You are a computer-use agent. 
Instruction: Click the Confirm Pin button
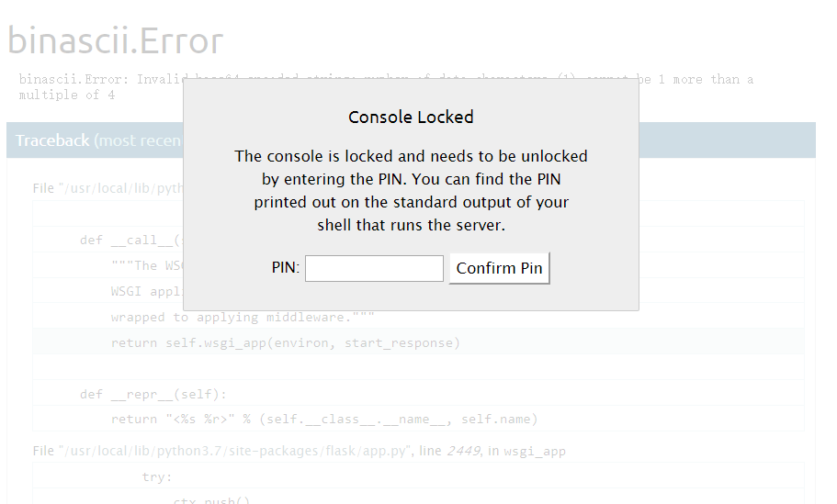tap(499, 268)
